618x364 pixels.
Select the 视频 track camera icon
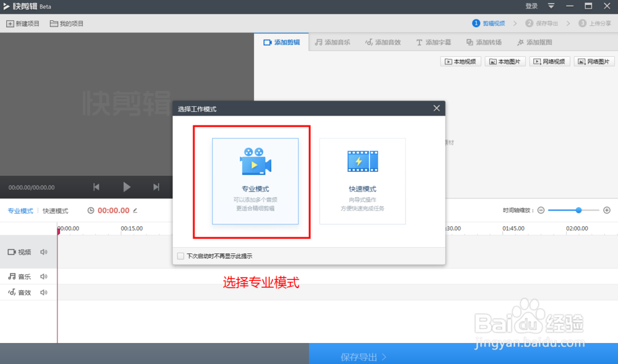pos(11,252)
